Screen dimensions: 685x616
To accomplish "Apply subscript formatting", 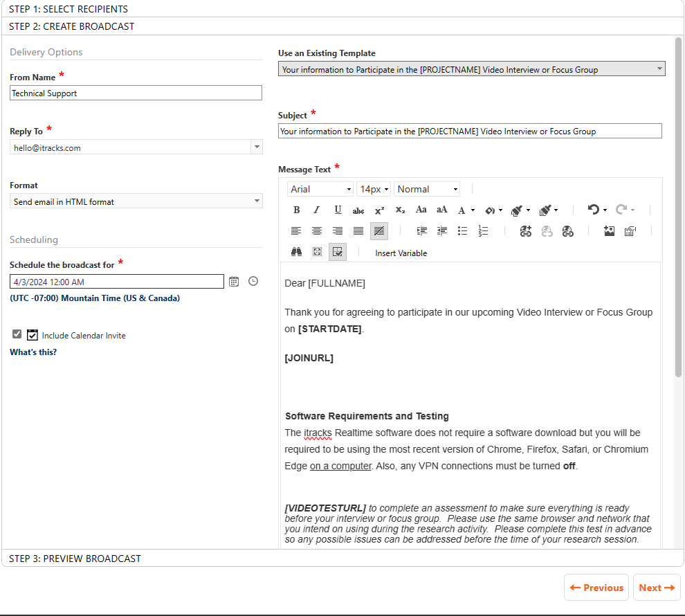I will [x=400, y=210].
